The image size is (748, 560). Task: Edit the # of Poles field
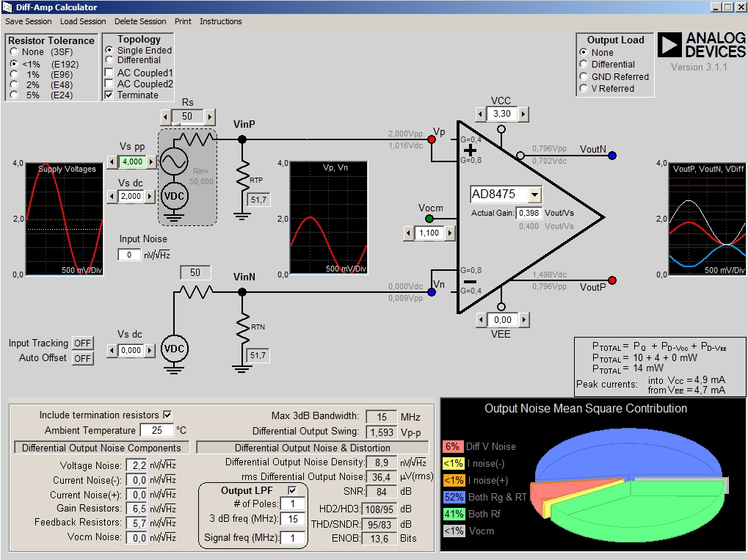(x=292, y=503)
